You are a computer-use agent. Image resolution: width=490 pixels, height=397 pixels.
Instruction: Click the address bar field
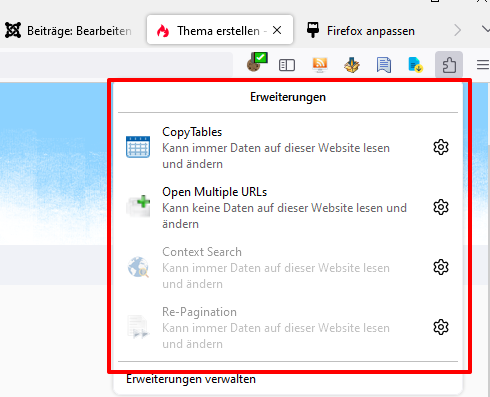116,65
